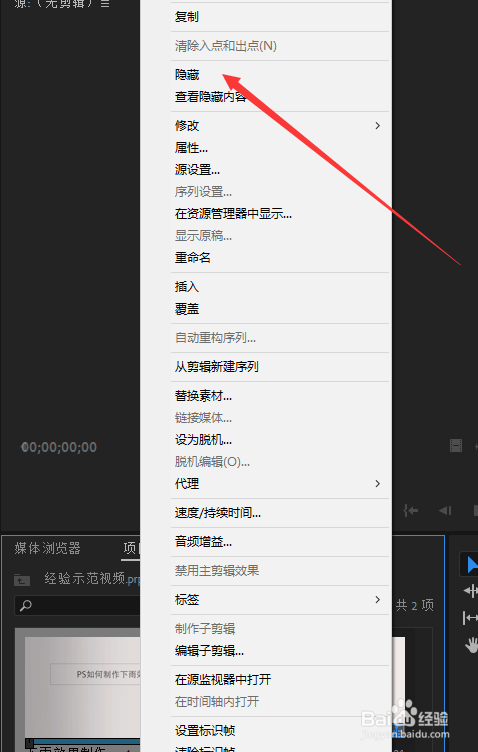Click the 经验示范视频.prproj project name

click(92, 579)
